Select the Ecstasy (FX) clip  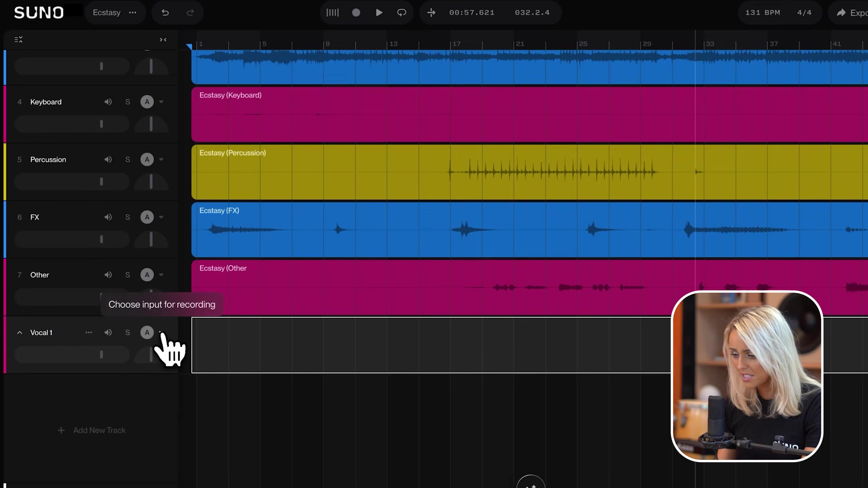pos(529,230)
